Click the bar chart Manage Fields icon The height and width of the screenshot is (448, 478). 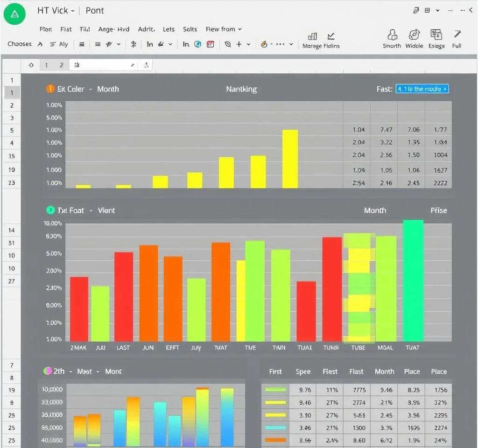[x=313, y=36]
